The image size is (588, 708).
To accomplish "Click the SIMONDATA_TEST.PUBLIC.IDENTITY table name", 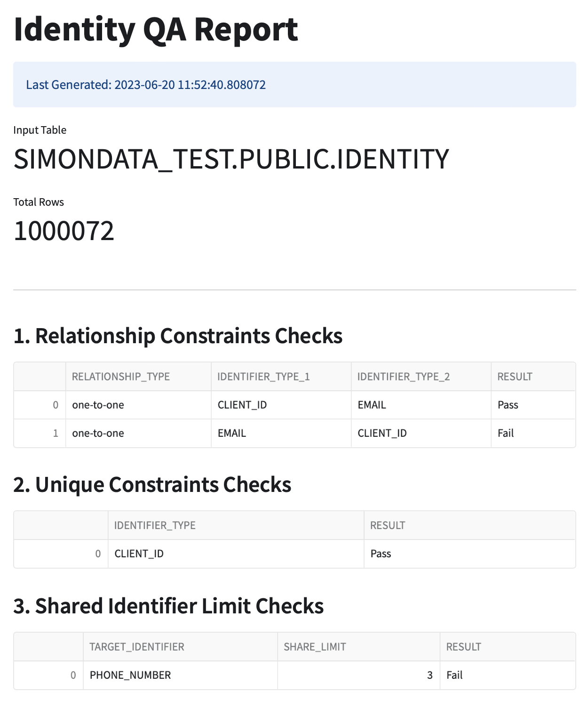I will [231, 159].
